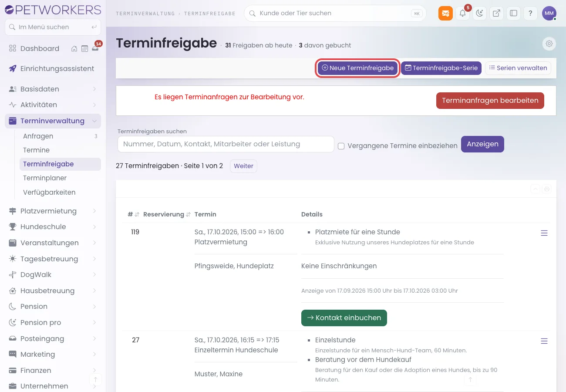
Task: Sort by the Reservierung column
Action: [x=167, y=214]
